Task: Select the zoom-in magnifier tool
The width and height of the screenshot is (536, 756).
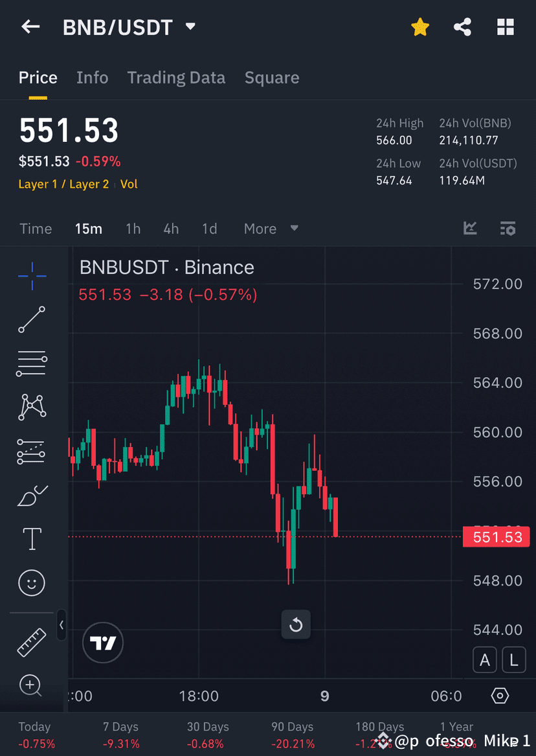Action: coord(31,685)
